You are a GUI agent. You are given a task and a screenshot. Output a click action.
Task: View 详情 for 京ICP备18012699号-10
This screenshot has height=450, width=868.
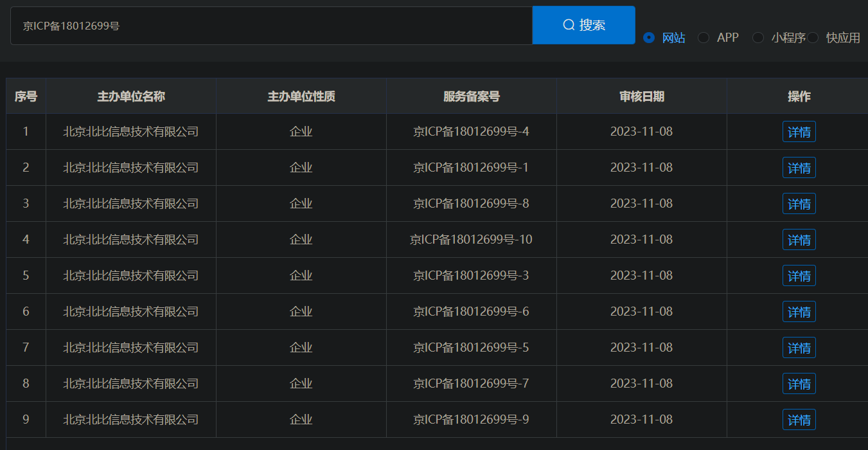point(799,240)
